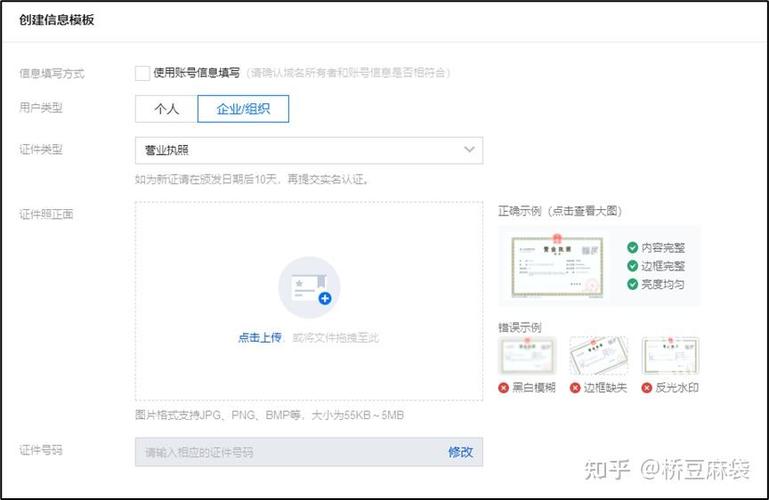Viewport: 769px width, 500px height.
Task: Click 修改 next to certificate number
Action: 459,452
